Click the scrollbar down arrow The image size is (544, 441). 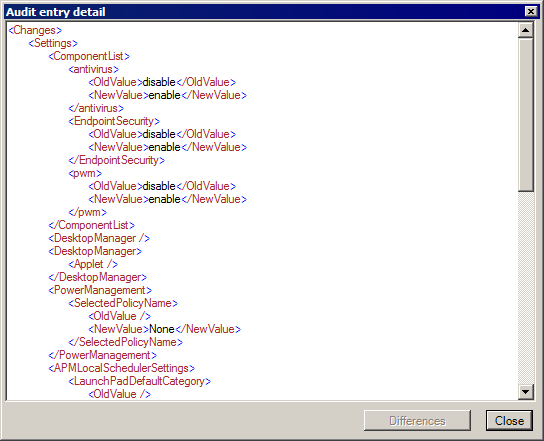(x=526, y=392)
